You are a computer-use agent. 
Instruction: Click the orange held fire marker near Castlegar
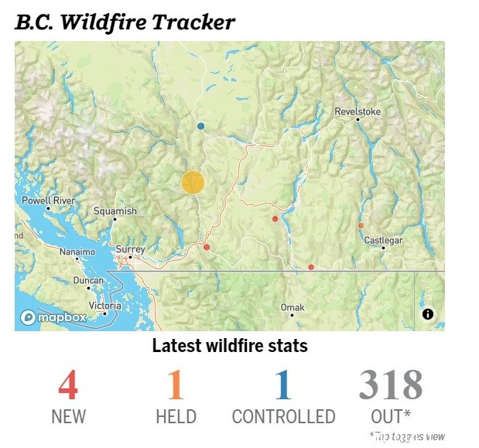tap(361, 225)
